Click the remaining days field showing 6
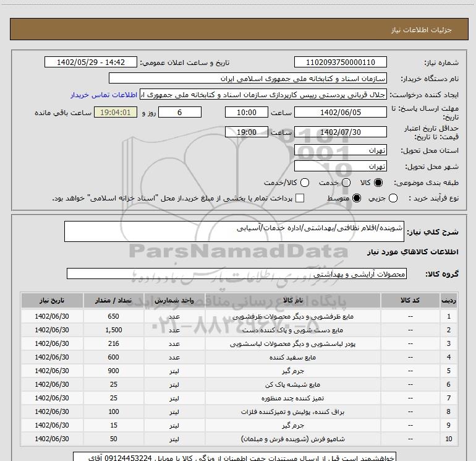 (180, 113)
